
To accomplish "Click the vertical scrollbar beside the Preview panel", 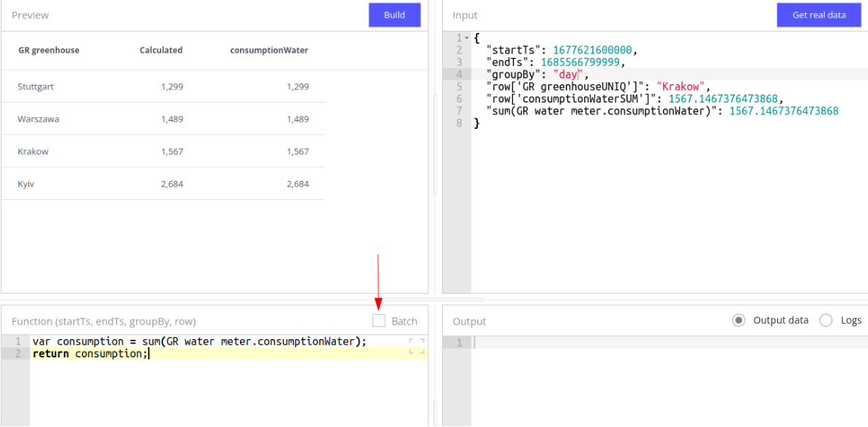I will click(435, 146).
